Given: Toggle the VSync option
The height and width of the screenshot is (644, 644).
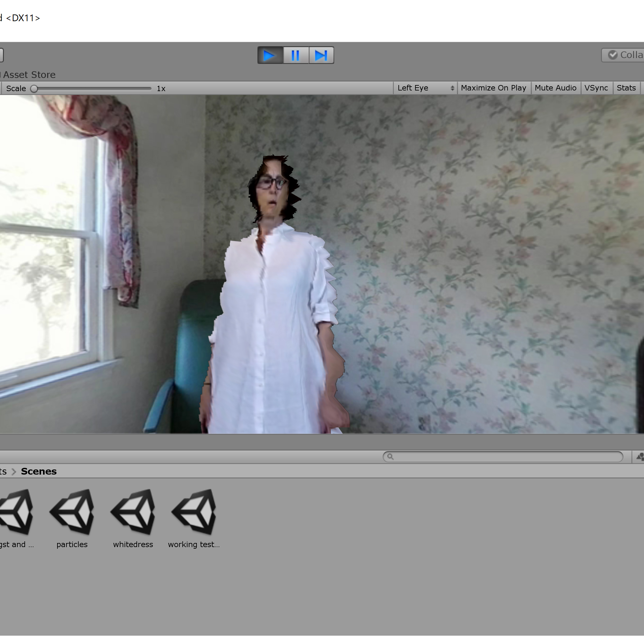Looking at the screenshot, I should pyautogui.click(x=596, y=88).
